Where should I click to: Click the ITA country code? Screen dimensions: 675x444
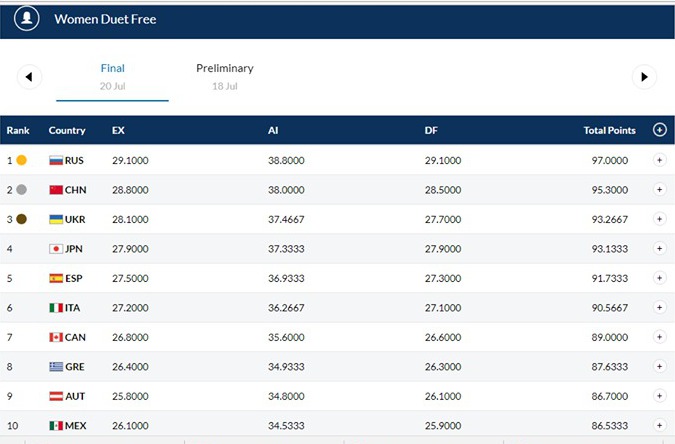click(x=75, y=308)
